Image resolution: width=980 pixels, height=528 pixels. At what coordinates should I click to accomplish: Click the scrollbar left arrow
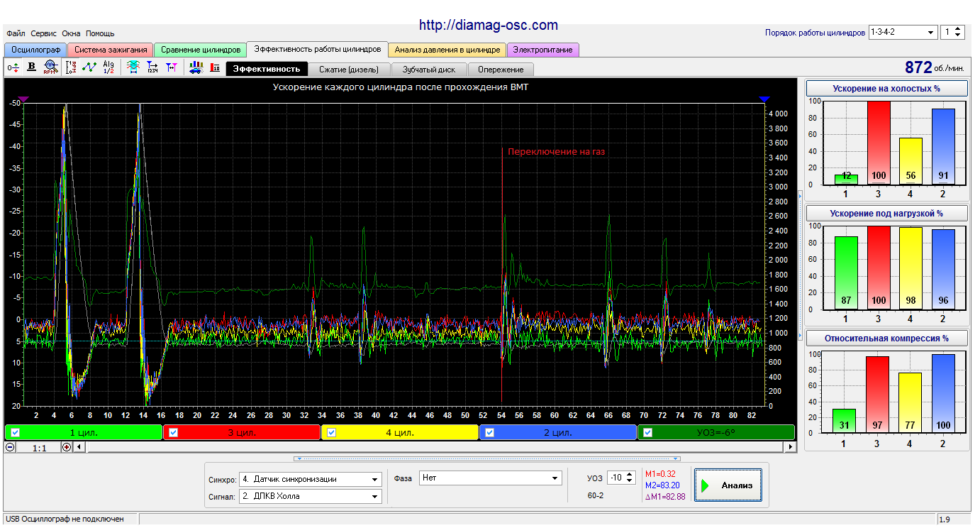(79, 447)
